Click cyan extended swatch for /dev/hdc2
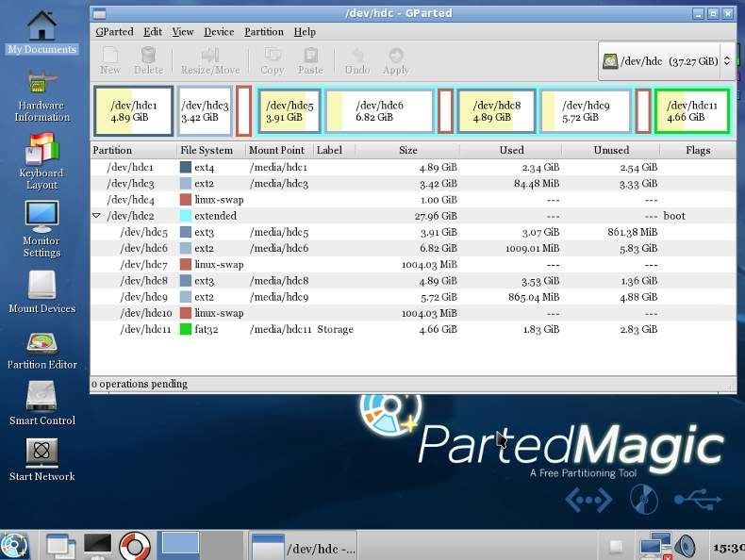The height and width of the screenshot is (560, 745). [x=185, y=216]
